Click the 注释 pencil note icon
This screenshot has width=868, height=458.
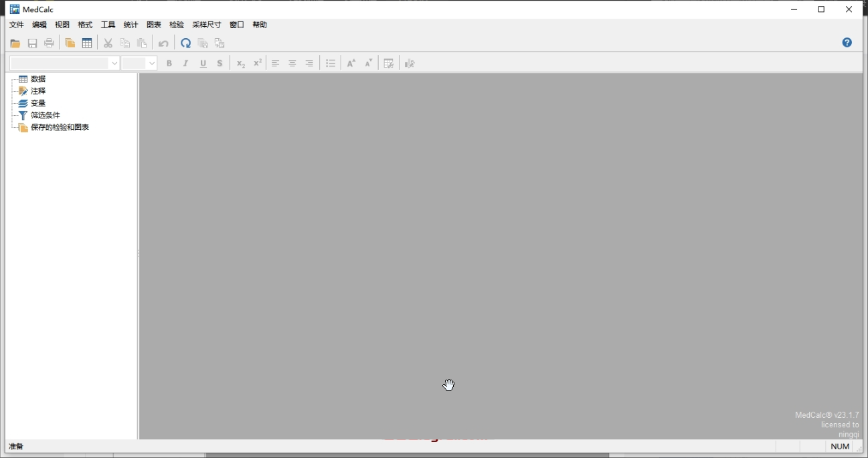click(x=23, y=91)
